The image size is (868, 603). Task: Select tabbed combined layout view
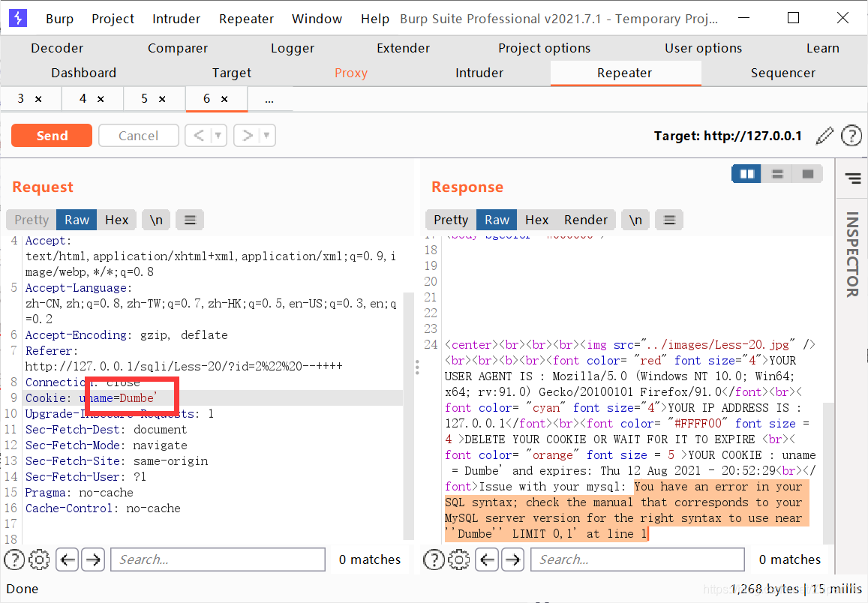click(808, 174)
